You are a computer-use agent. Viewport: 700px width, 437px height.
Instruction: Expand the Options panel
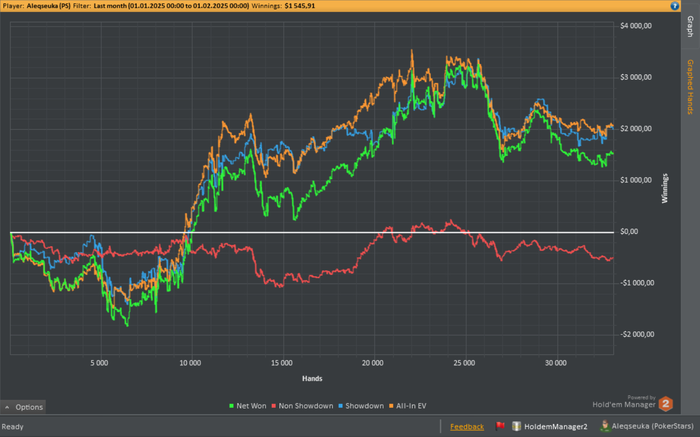pyautogui.click(x=23, y=407)
